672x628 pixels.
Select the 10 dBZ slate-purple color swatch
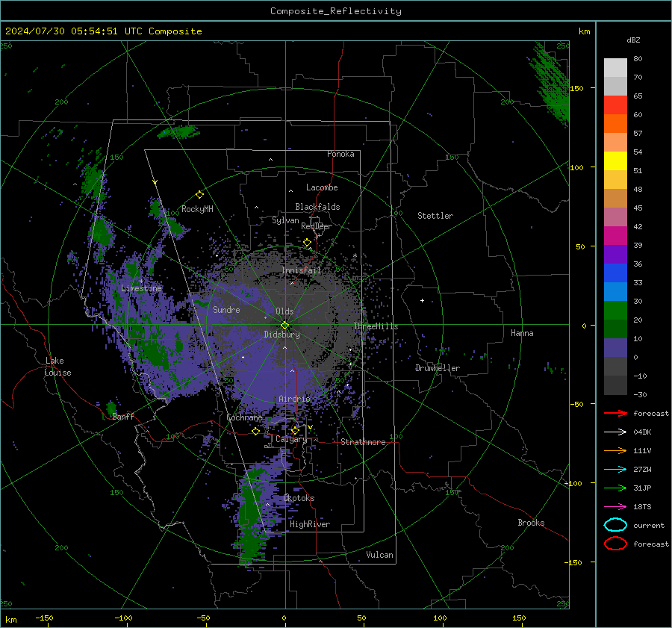(x=615, y=348)
